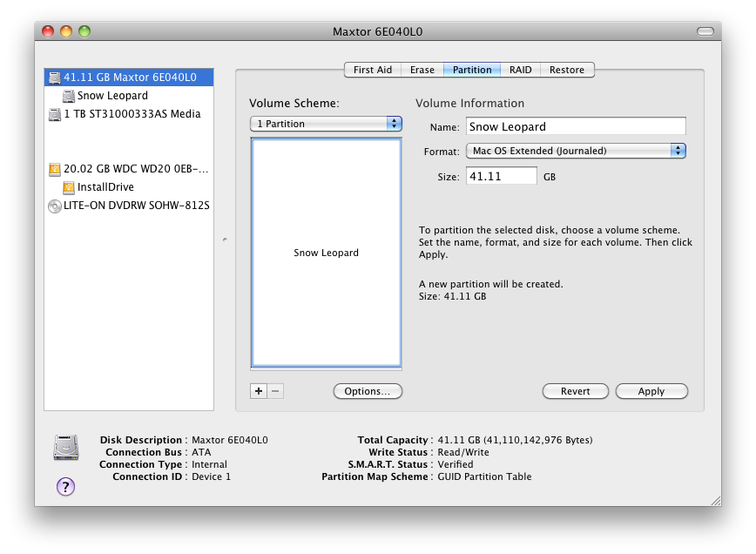Click the InstallDrive orange volume icon
Screen dimensions: 756x554
tap(69, 187)
